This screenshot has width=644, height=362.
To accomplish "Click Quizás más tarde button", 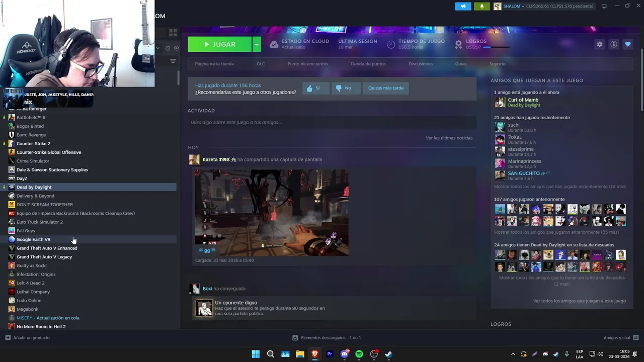I will pyautogui.click(x=386, y=88).
